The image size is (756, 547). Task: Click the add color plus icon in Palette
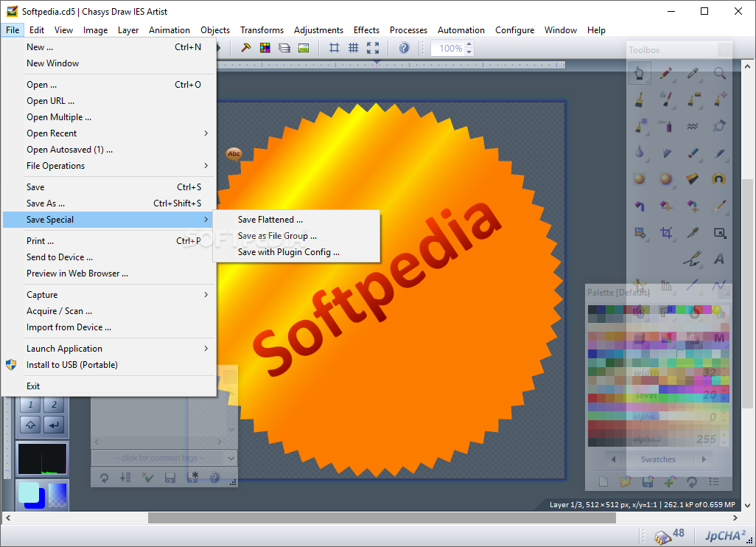click(670, 481)
